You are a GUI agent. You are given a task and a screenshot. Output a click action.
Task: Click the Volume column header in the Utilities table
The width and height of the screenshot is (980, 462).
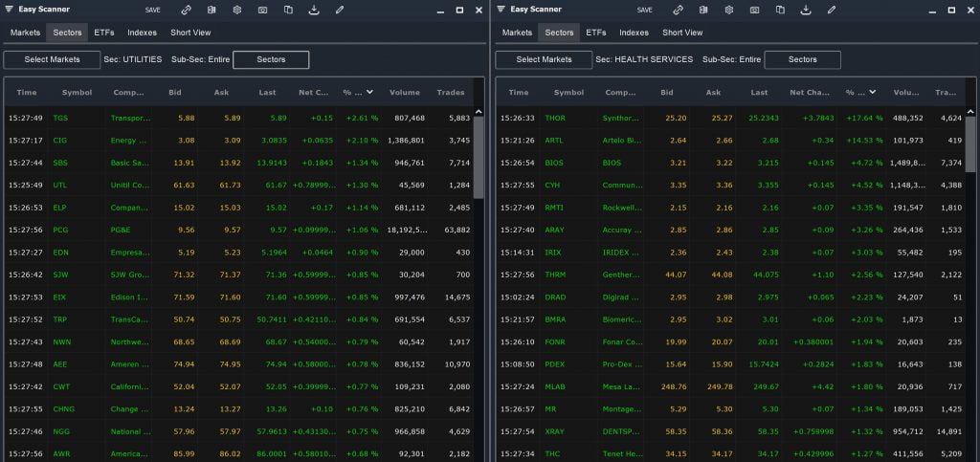pyautogui.click(x=405, y=93)
